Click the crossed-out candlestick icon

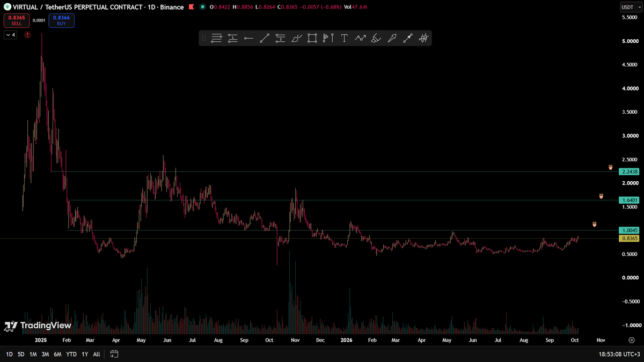point(424,38)
